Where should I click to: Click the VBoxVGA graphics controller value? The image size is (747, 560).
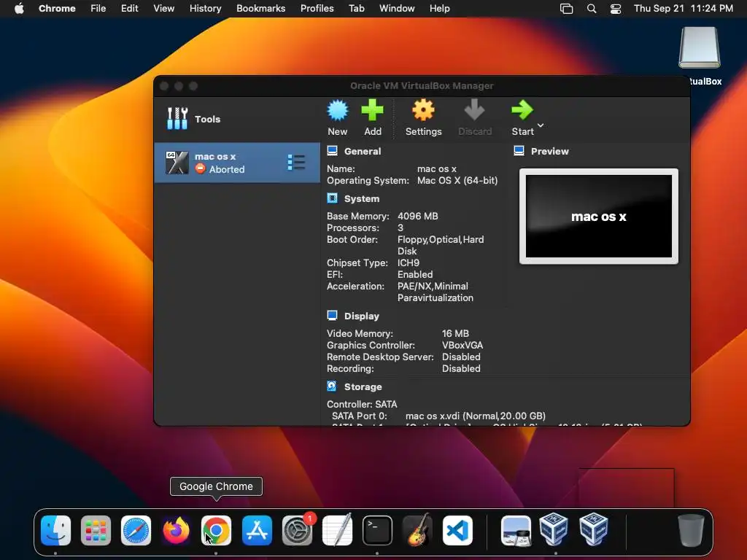point(462,345)
